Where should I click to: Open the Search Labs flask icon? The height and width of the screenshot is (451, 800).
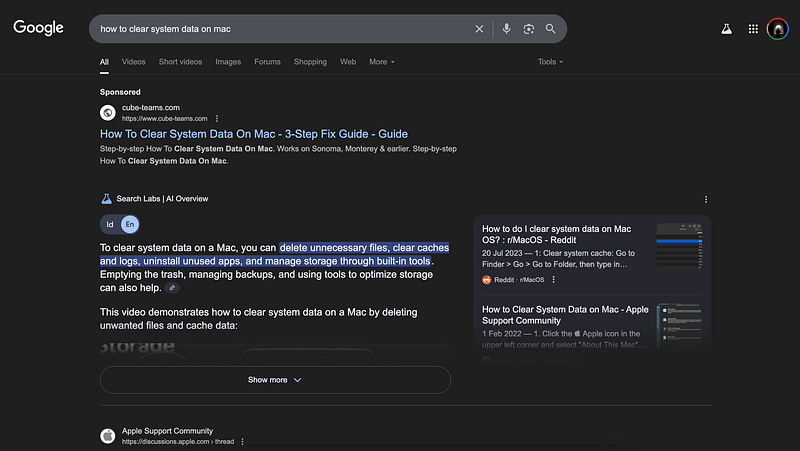tap(727, 29)
